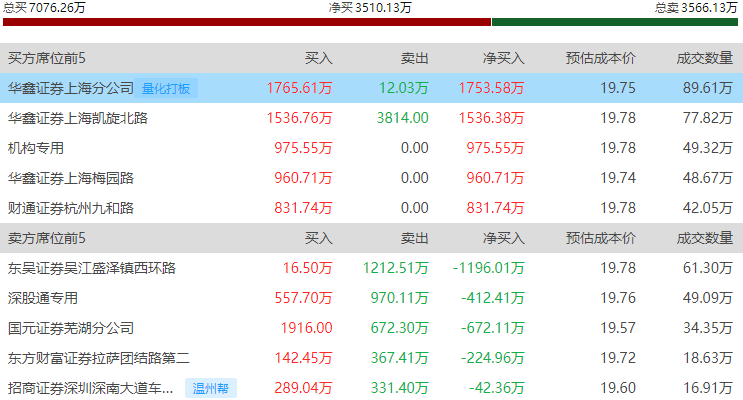
Task: Click sell amount 3814.00
Action: click(403, 118)
